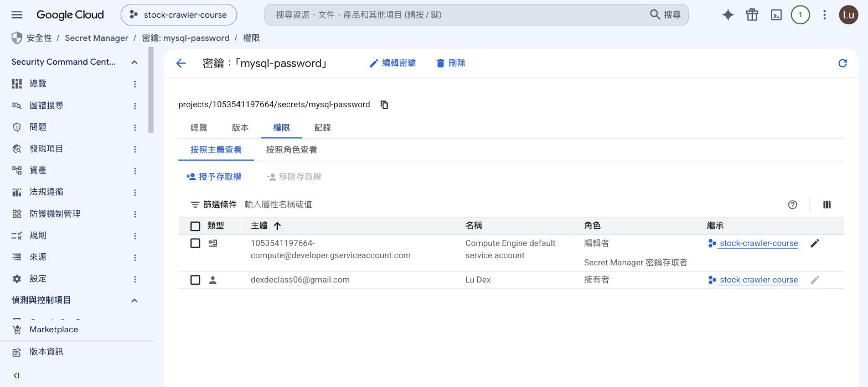Click edit pencil for dexdeclass06 row

815,280
